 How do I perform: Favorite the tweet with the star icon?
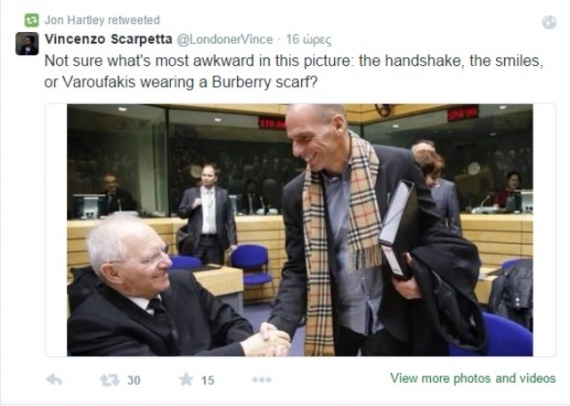tap(186, 379)
